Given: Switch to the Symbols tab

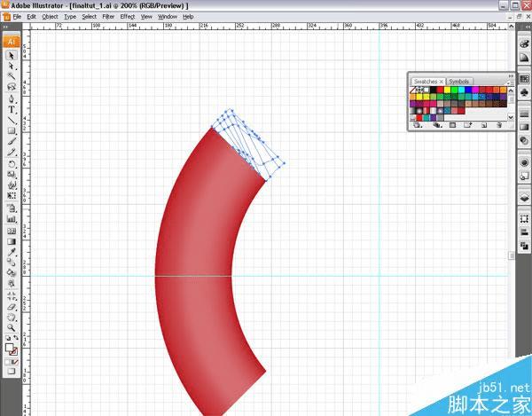Looking at the screenshot, I should (459, 82).
